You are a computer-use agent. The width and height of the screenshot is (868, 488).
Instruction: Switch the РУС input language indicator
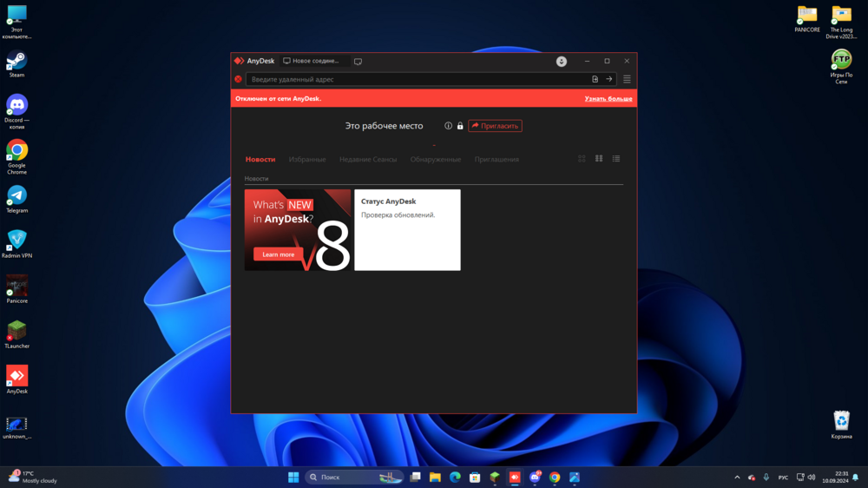click(x=783, y=478)
